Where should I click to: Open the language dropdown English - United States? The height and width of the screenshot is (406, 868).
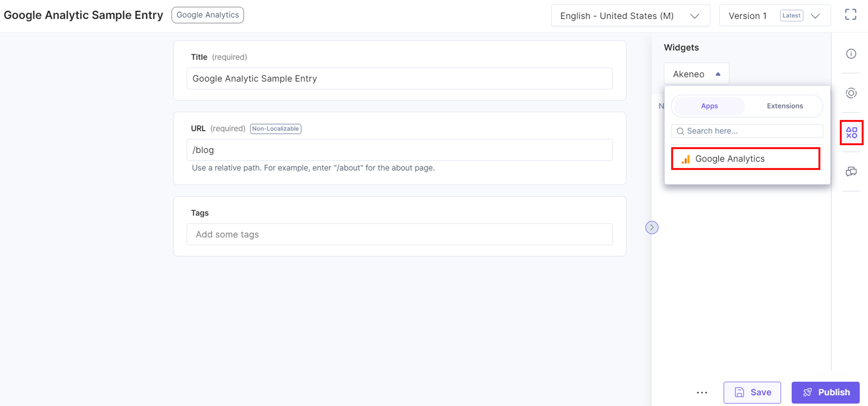click(x=630, y=16)
